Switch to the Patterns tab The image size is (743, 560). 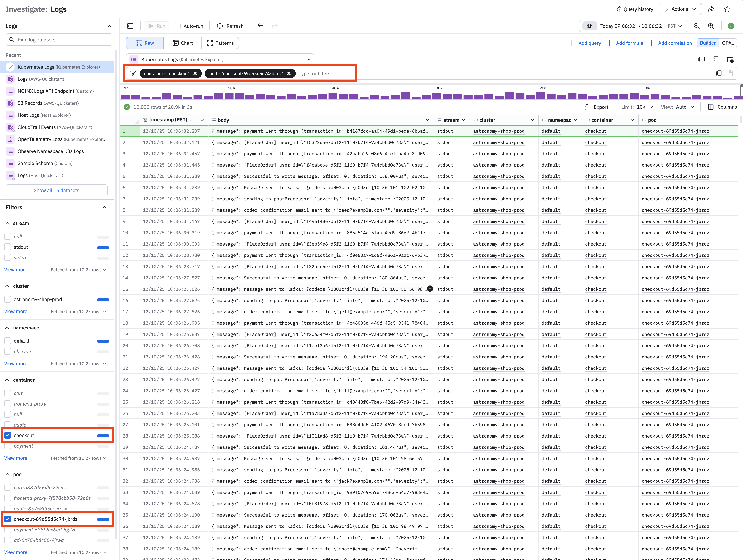pyautogui.click(x=220, y=43)
